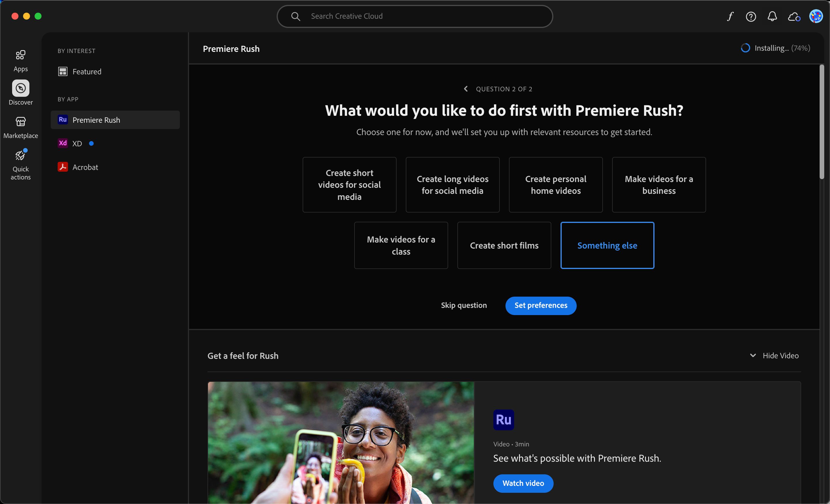Click the Featured grid icon
The image size is (830, 504).
[x=63, y=71]
